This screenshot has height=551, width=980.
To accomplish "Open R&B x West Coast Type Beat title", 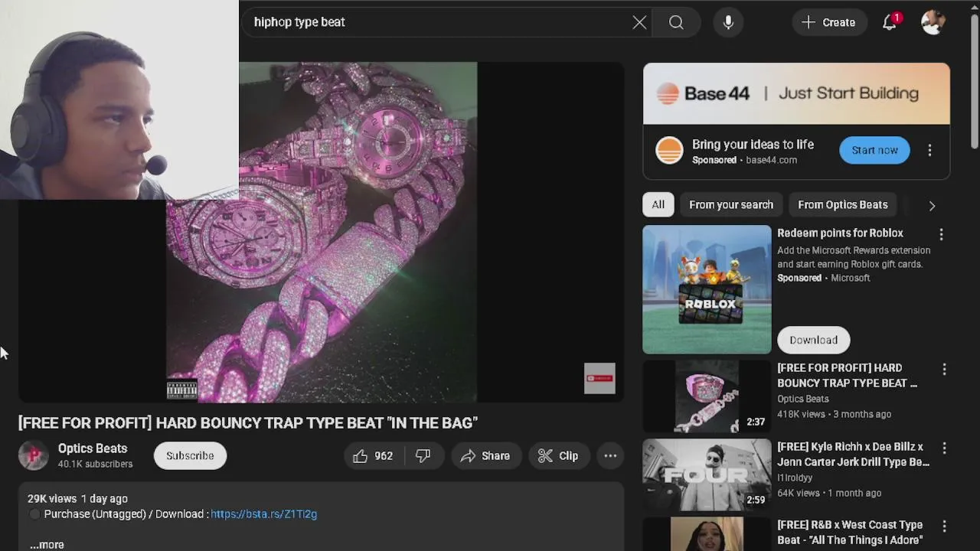I will coord(850,533).
